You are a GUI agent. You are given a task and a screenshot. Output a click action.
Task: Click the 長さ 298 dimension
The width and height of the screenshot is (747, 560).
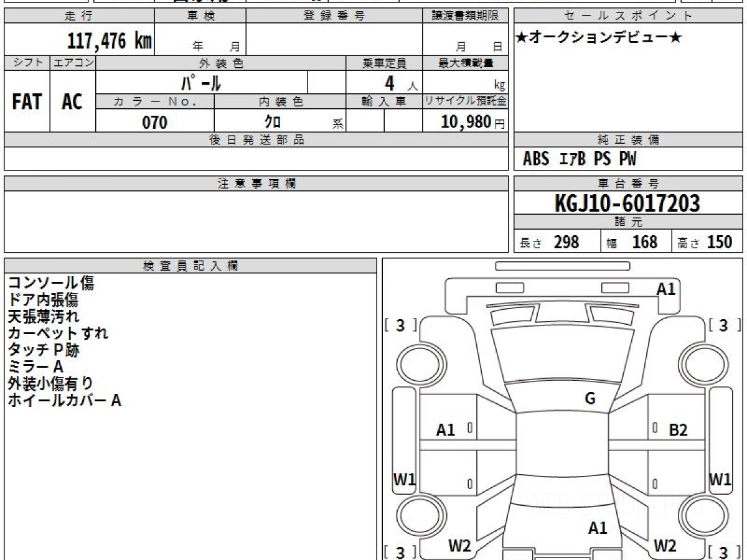550,242
